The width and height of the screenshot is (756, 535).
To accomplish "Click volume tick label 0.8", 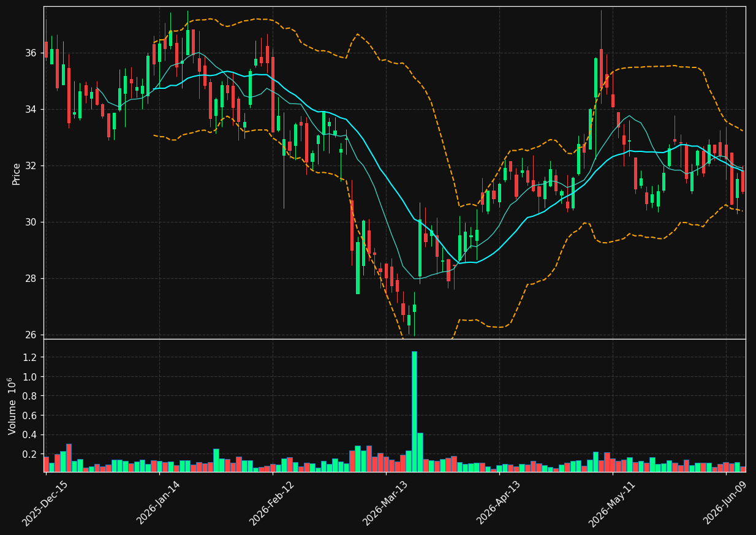I will (x=30, y=396).
